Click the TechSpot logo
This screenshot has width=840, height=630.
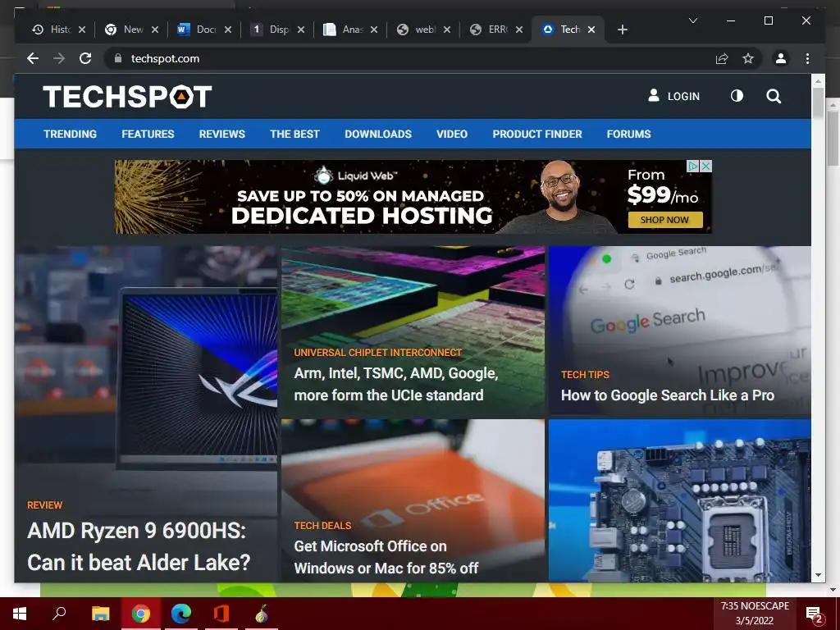[127, 97]
